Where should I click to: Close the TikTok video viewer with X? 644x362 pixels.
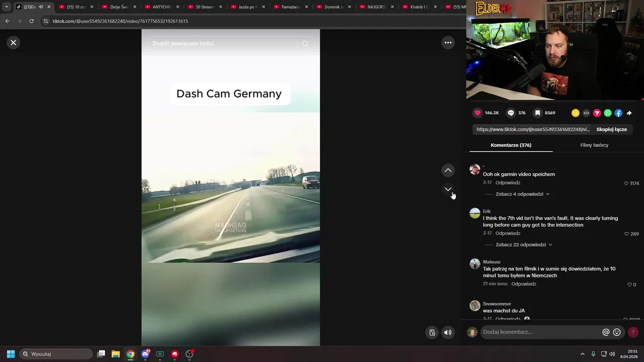14,43
